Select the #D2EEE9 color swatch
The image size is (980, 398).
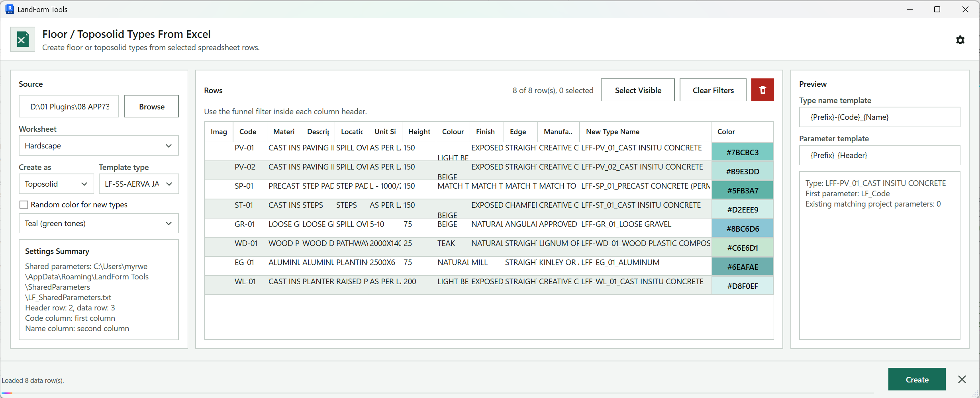tap(743, 209)
